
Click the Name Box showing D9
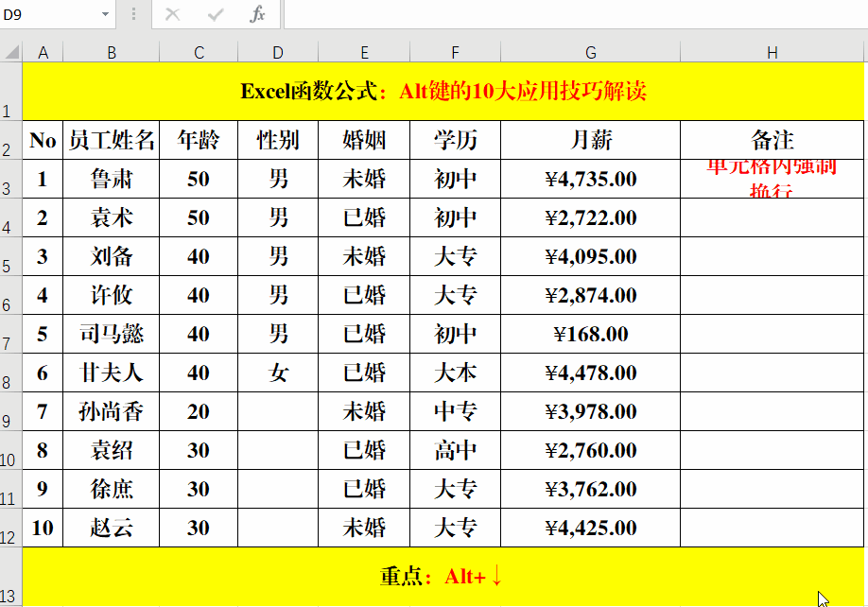(x=49, y=14)
